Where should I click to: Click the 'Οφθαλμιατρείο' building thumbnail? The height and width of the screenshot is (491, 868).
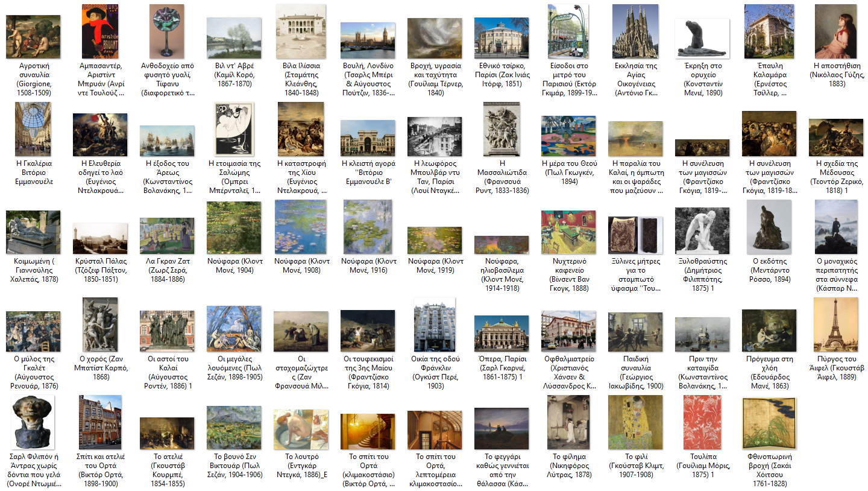569,331
